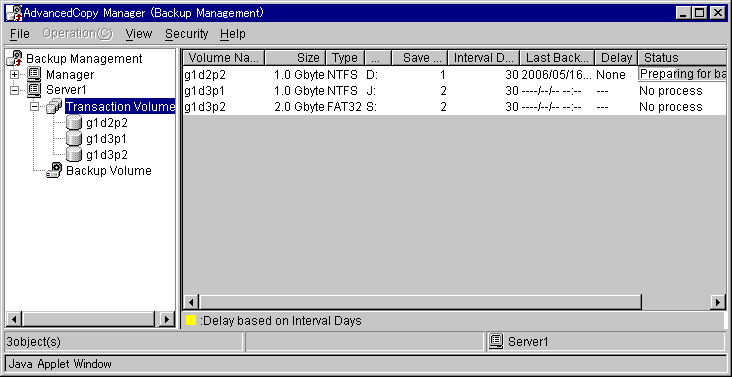732x377 pixels.
Task: Expand the Manager tree node
Action: point(14,75)
